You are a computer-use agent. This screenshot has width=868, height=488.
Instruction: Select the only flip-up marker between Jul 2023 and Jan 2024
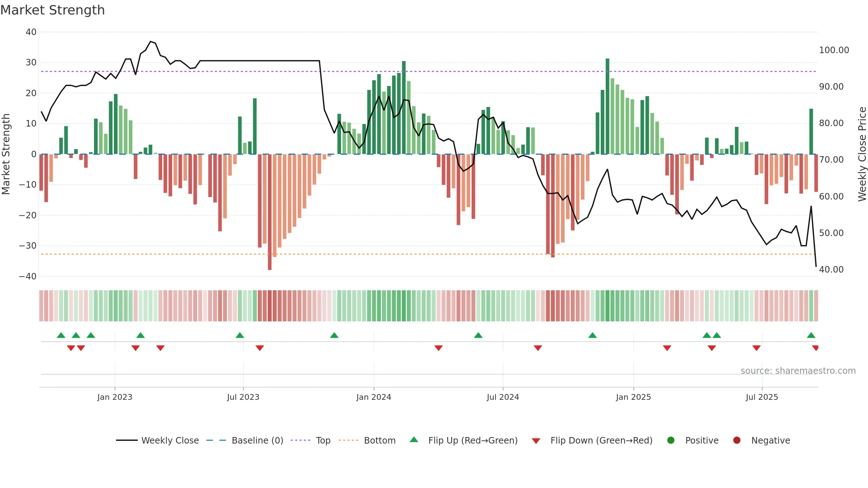point(334,335)
